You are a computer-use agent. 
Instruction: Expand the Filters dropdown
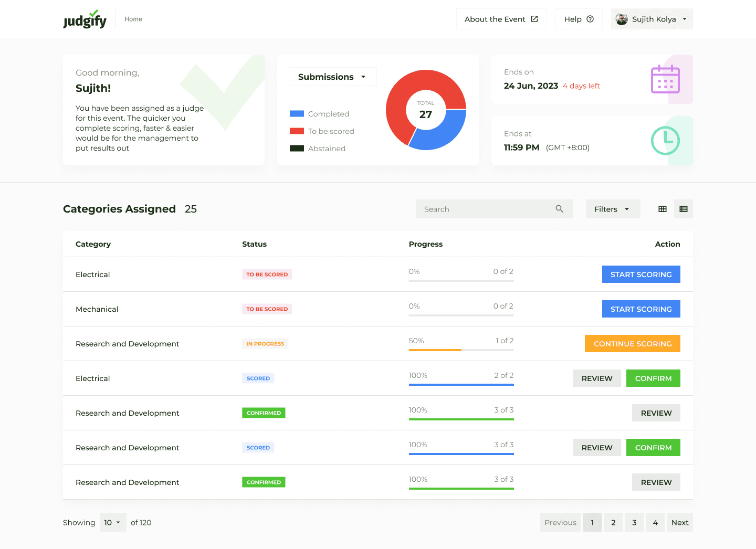click(x=613, y=209)
